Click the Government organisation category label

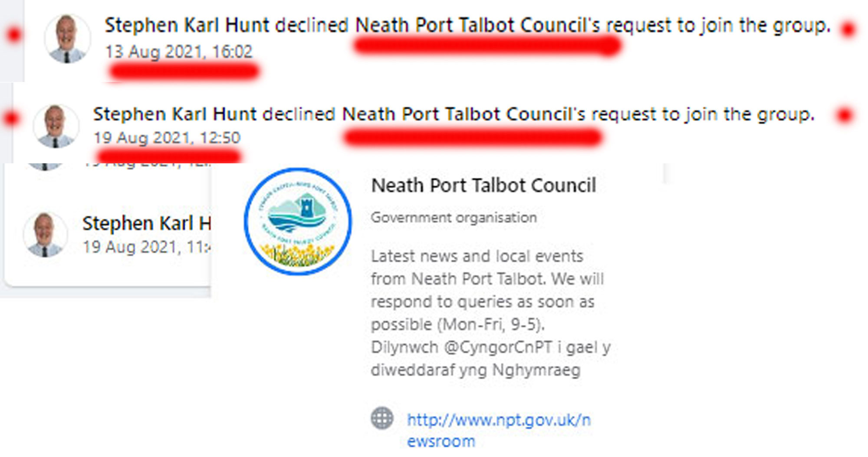[454, 217]
